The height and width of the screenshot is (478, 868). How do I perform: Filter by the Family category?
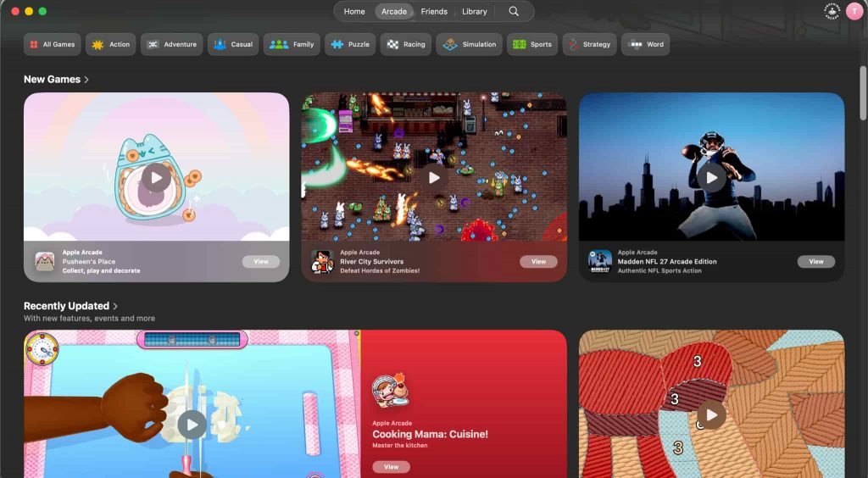pos(292,44)
